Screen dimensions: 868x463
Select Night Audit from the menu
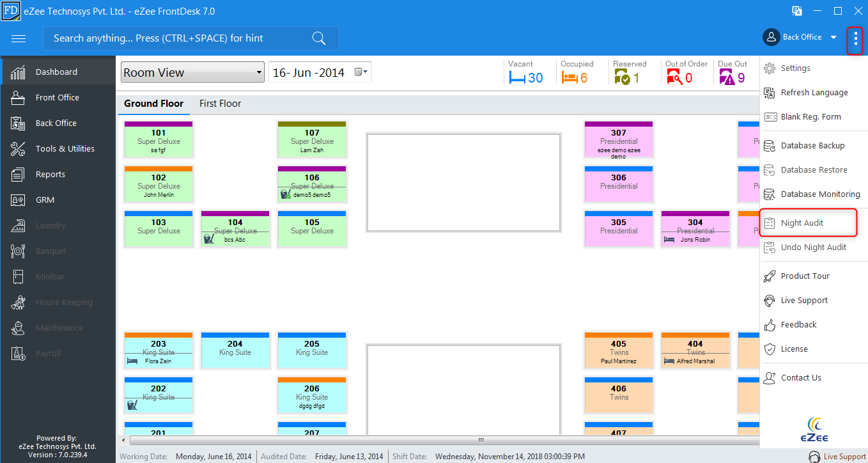(x=808, y=223)
